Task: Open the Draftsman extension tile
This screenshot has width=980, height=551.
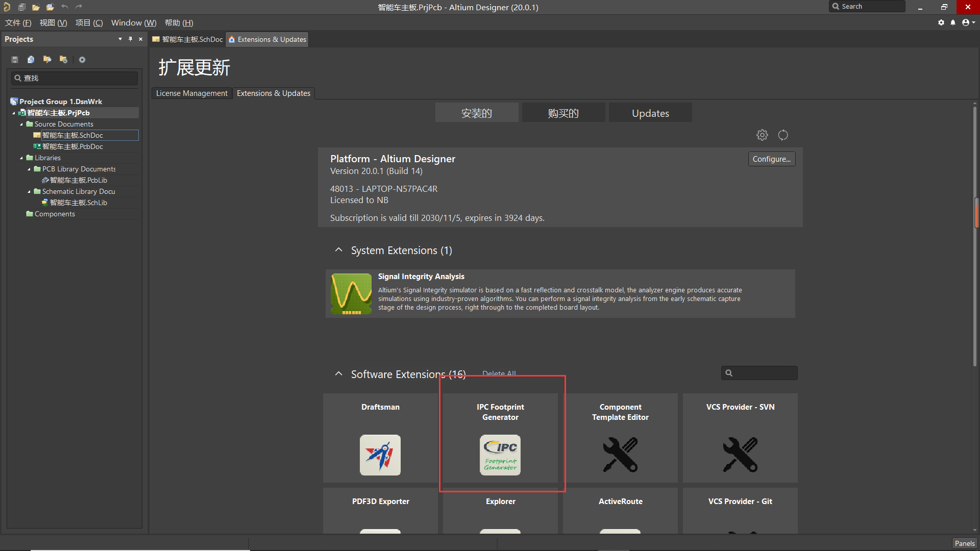Action: (x=380, y=438)
